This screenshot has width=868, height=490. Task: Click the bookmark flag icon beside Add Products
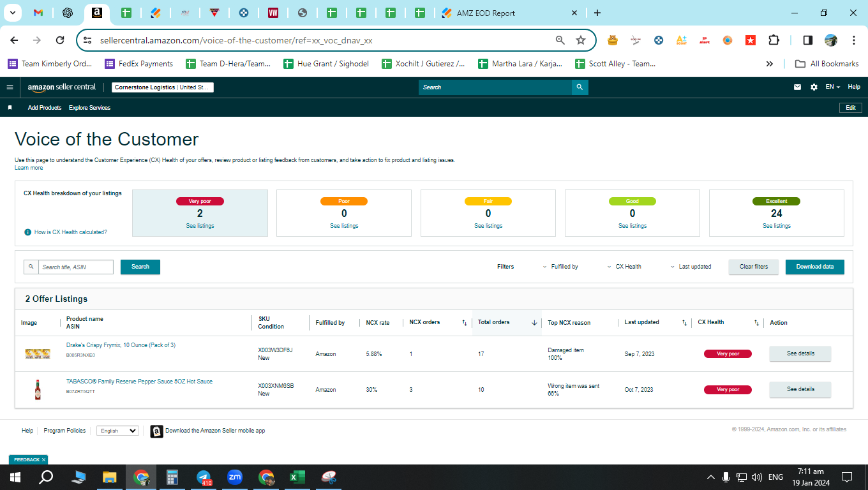click(x=10, y=108)
